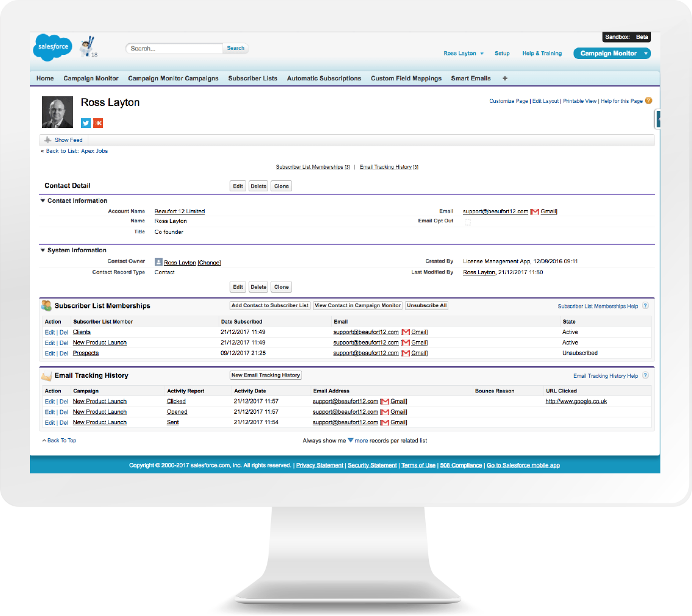Open Email Tracking History Help question icon
This screenshot has height=616, width=692.
645,376
